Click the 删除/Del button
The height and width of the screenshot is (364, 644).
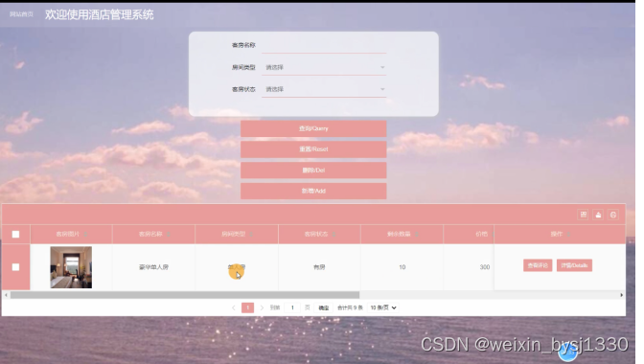click(x=313, y=171)
